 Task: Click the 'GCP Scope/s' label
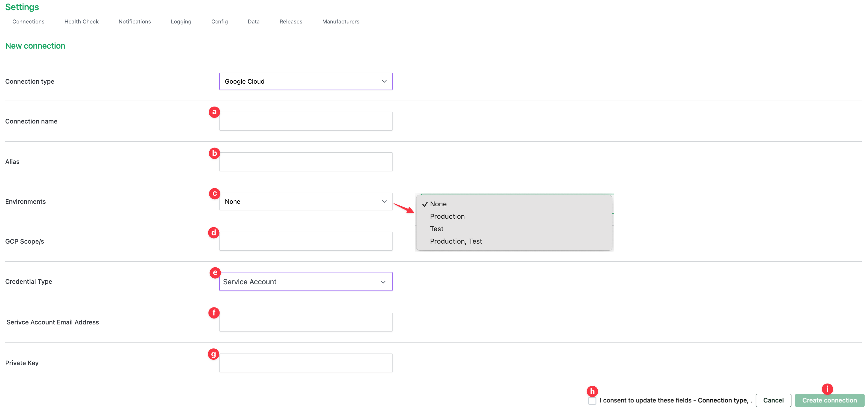pos(25,241)
